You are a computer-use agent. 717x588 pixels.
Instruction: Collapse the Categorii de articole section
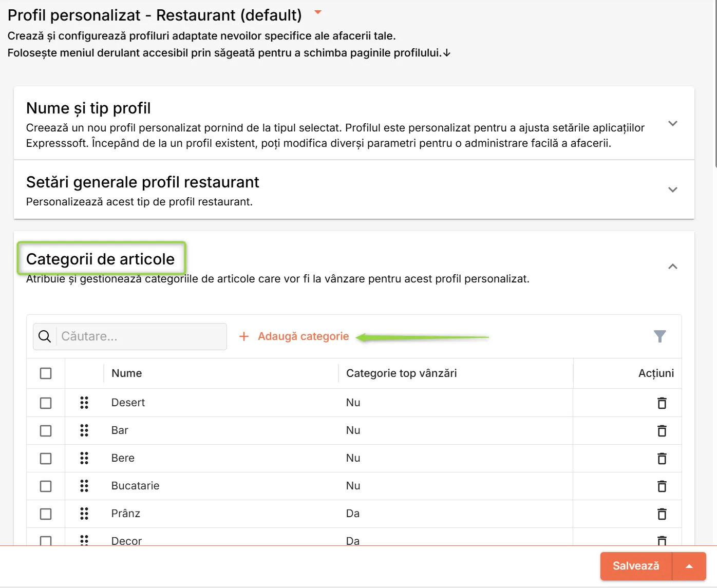[672, 267]
